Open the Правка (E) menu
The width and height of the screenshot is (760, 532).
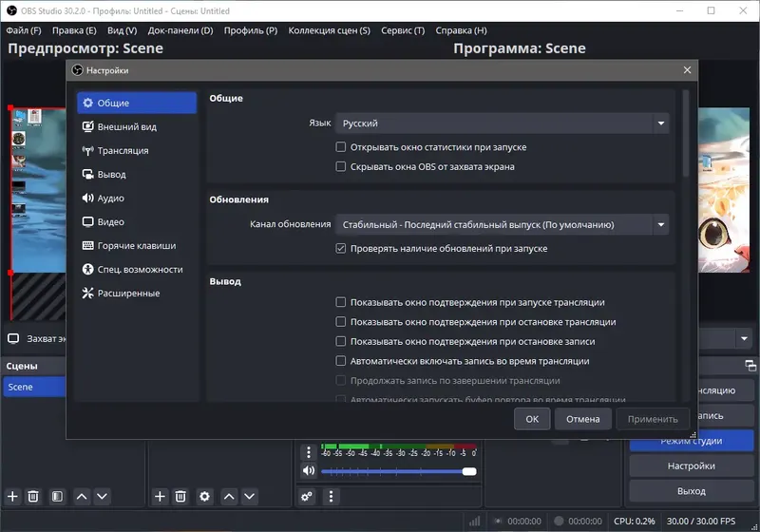tap(74, 30)
